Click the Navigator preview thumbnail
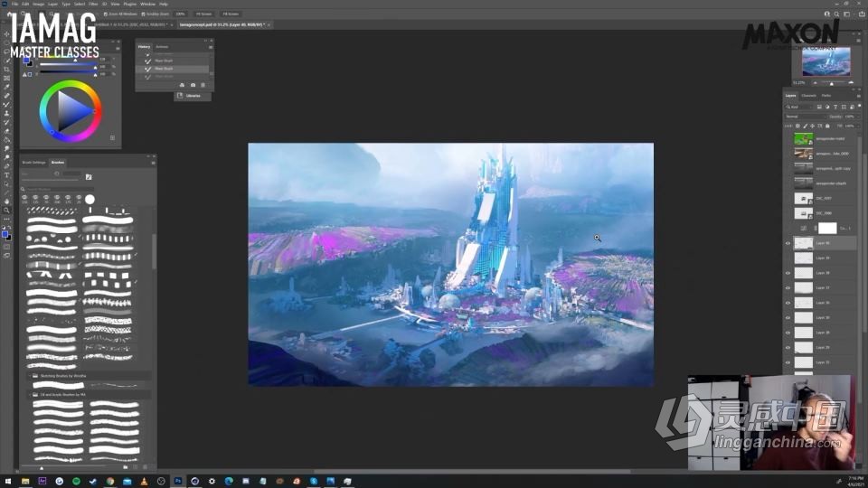Screen dimensions: 868x488 [x=826, y=62]
